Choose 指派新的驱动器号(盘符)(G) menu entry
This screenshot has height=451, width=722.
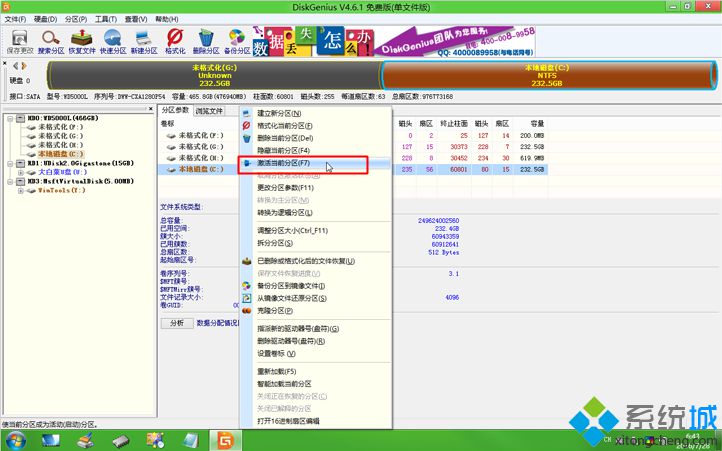coord(315,329)
